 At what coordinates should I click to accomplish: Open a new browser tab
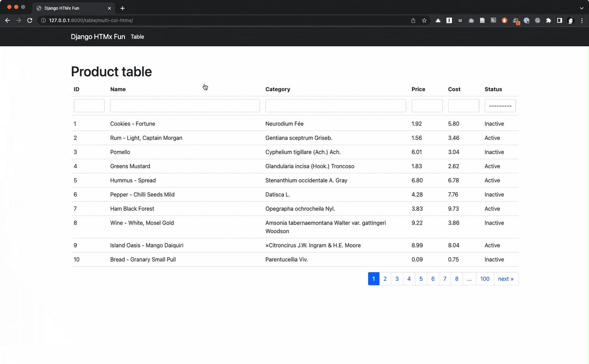coord(122,8)
